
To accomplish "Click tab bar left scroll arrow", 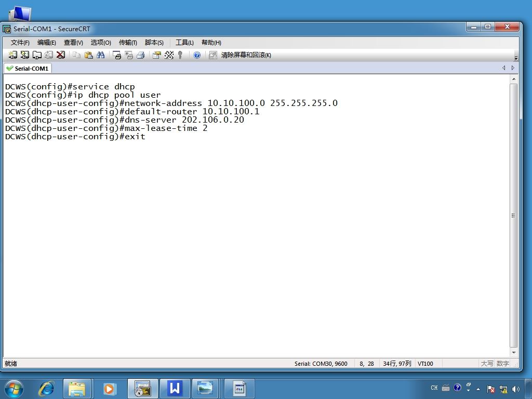I will coord(504,68).
